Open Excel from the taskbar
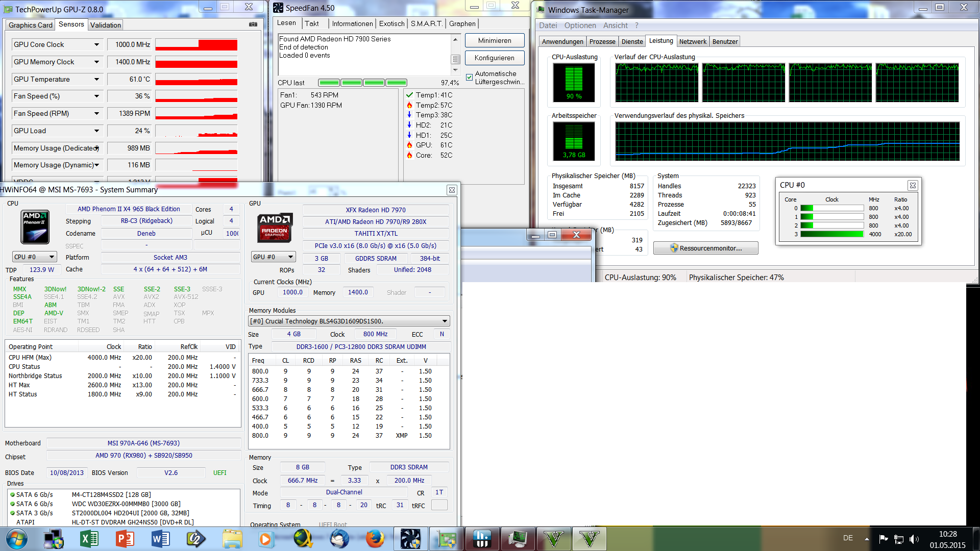 point(89,539)
